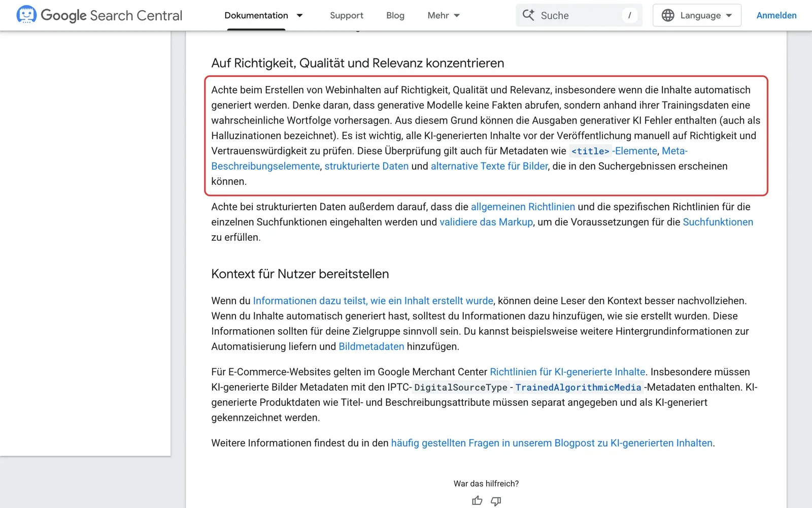Open the Mehr dropdown menu
The width and height of the screenshot is (812, 508).
(444, 15)
